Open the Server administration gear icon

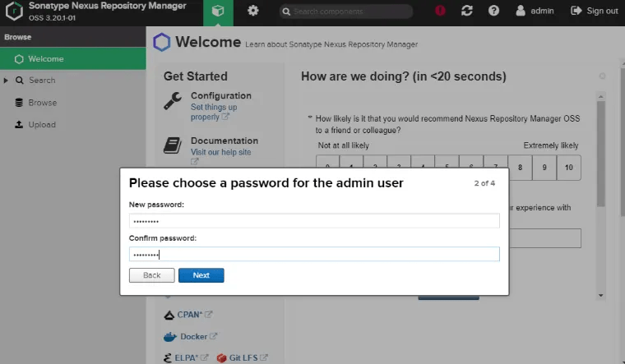click(x=253, y=12)
